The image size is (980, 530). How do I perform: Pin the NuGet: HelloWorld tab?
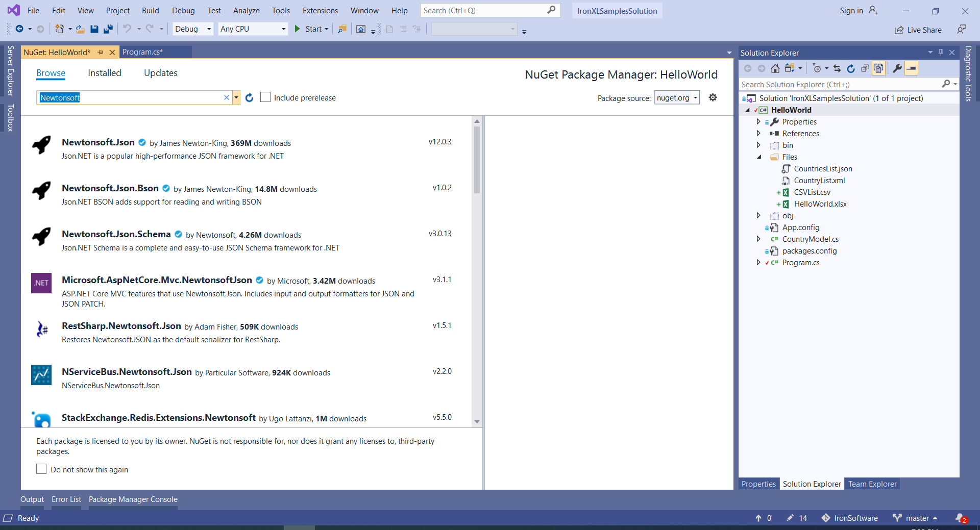point(101,52)
